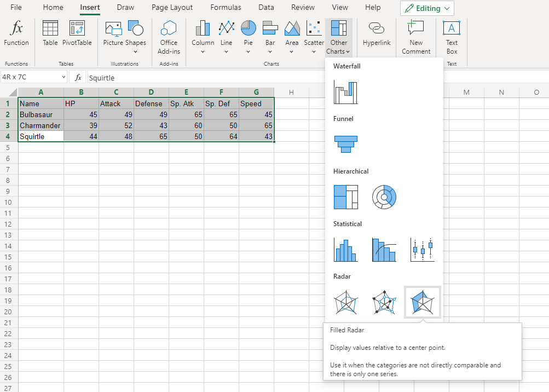Image resolution: width=549 pixels, height=392 pixels.
Task: Switch to the Formulas tab
Action: click(226, 8)
